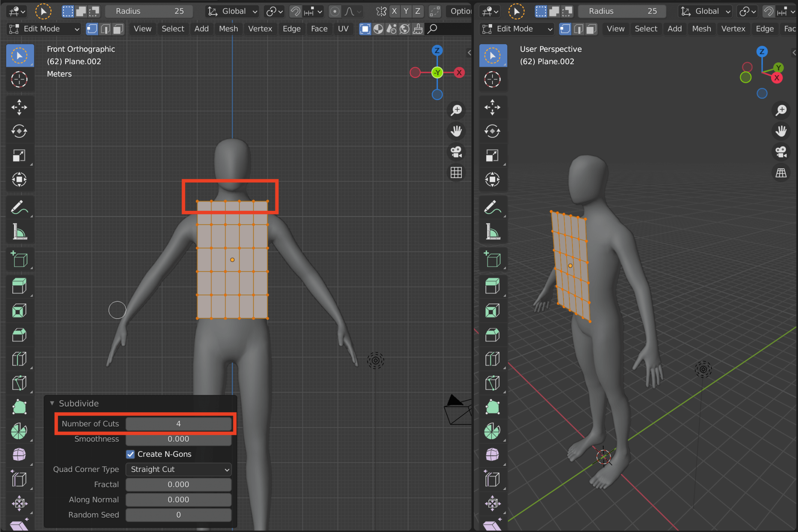Image resolution: width=798 pixels, height=532 pixels.
Task: Toggle X-axis mirror in the header
Action: pos(394,11)
